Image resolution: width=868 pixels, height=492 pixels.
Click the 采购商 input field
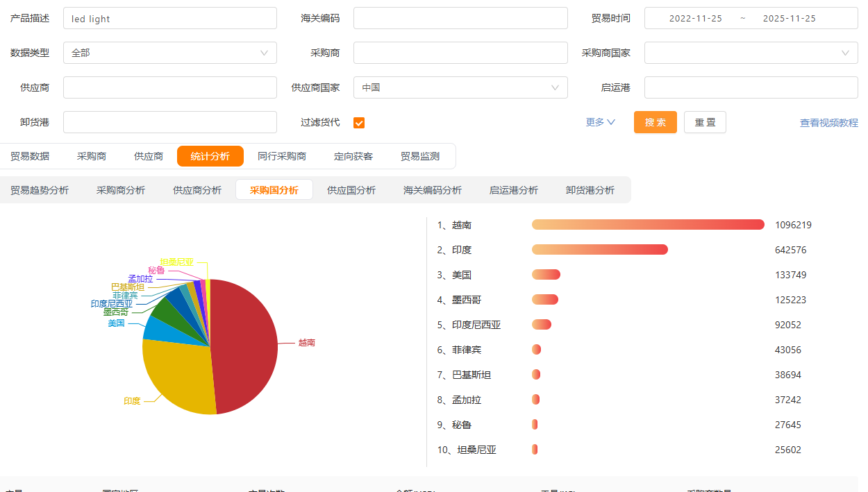(460, 53)
